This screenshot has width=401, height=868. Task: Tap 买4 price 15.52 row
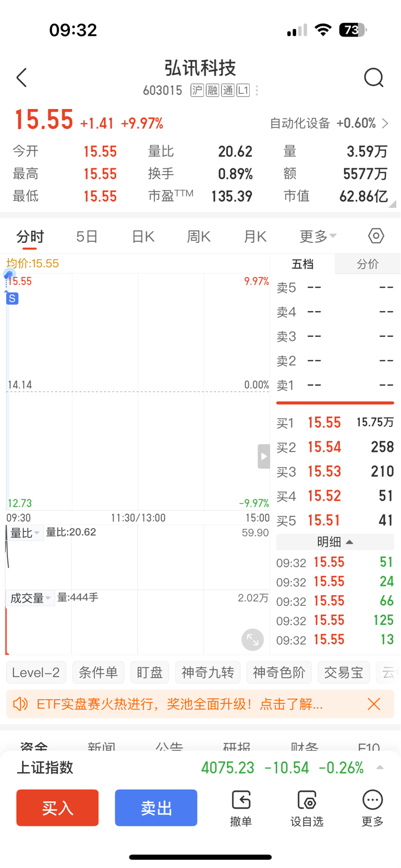click(335, 496)
